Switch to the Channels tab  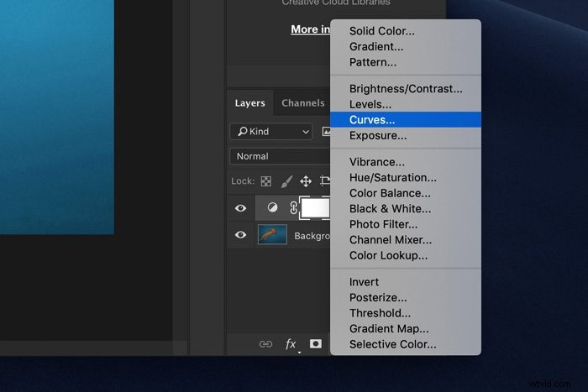(x=303, y=103)
